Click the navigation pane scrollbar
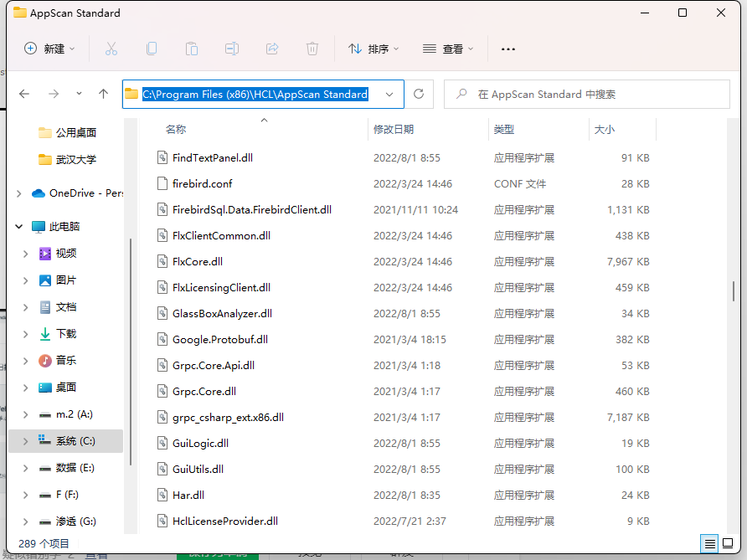The width and height of the screenshot is (747, 560). (x=130, y=352)
